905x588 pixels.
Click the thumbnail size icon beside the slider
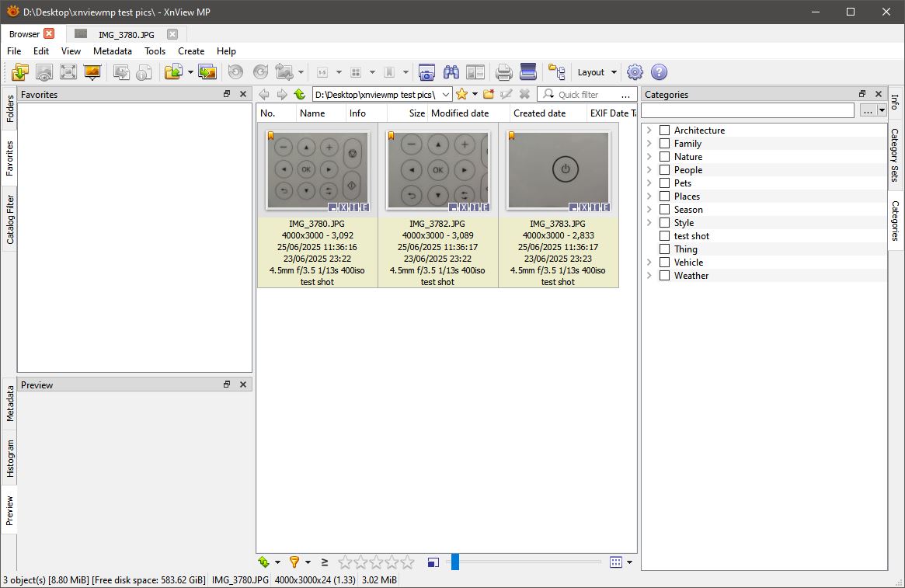433,562
